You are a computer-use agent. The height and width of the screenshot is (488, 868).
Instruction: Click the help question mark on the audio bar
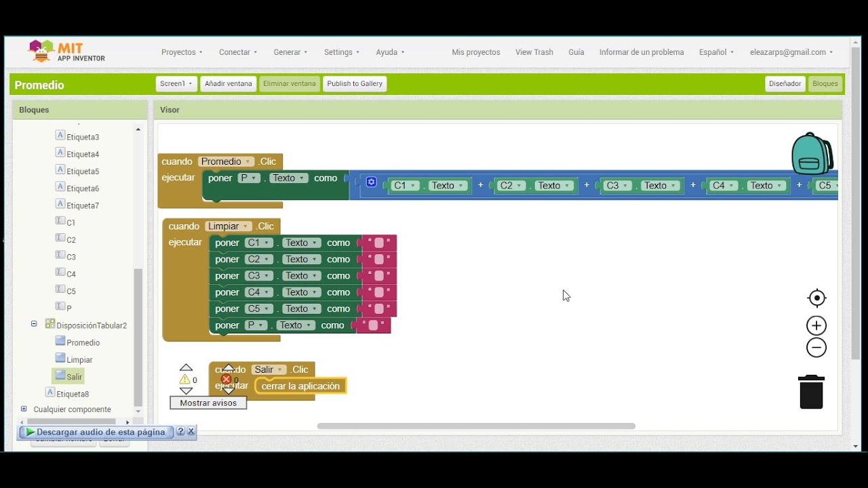pyautogui.click(x=180, y=431)
